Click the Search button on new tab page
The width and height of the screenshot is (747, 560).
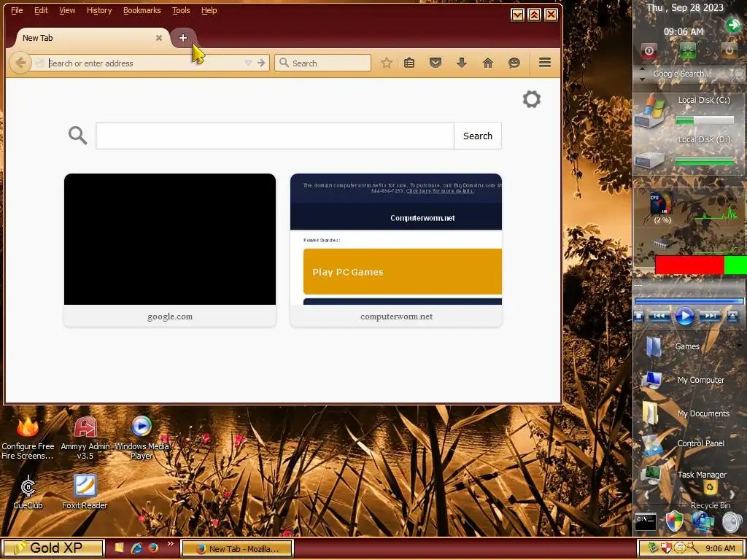[477, 136]
